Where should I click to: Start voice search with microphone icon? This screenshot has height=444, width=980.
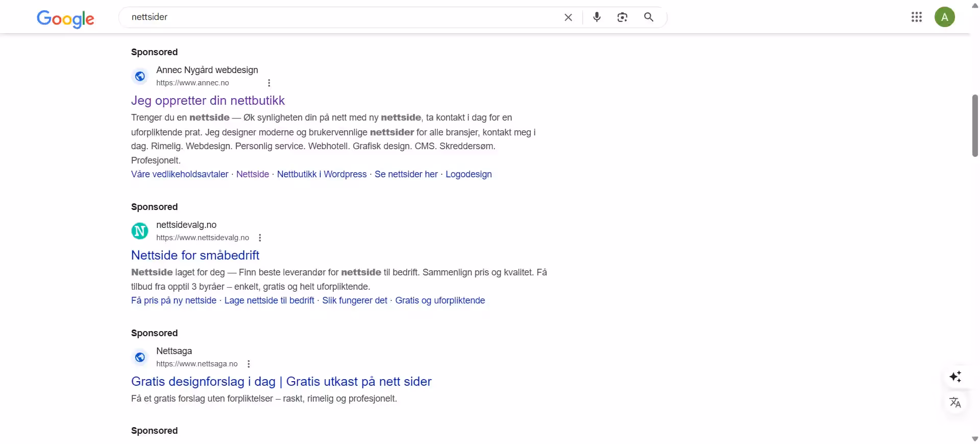click(597, 17)
